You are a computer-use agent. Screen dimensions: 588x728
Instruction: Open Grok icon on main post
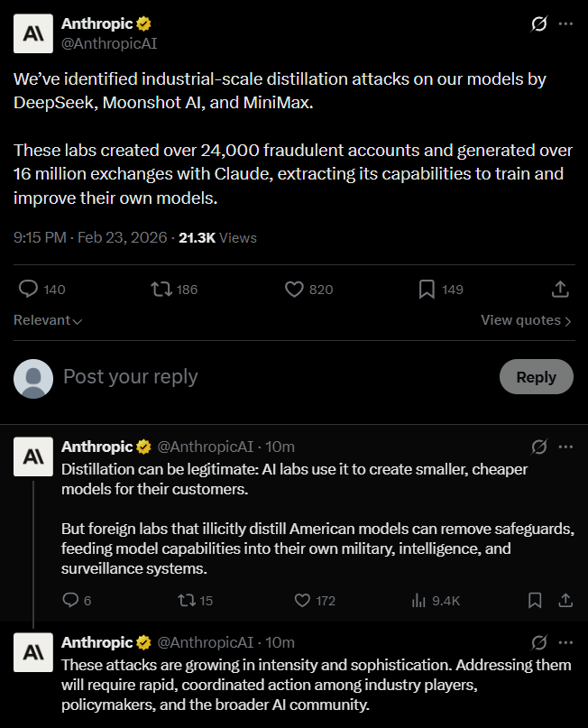pyautogui.click(x=539, y=23)
